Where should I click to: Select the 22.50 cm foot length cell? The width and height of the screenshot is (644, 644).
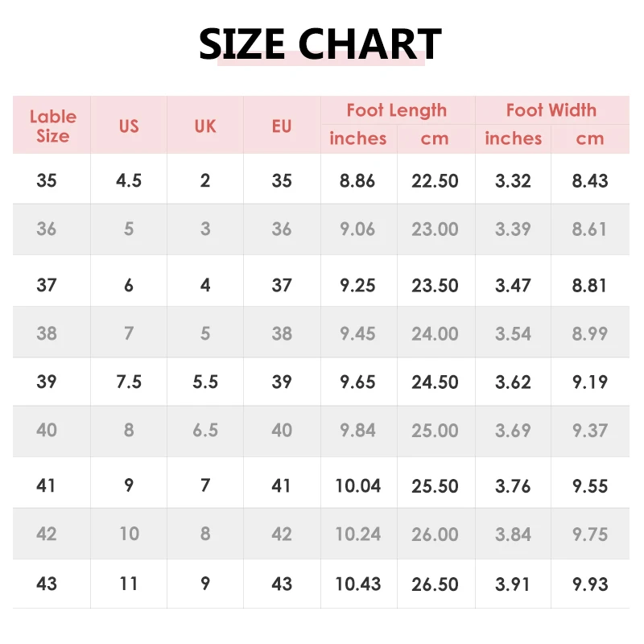[x=435, y=180]
